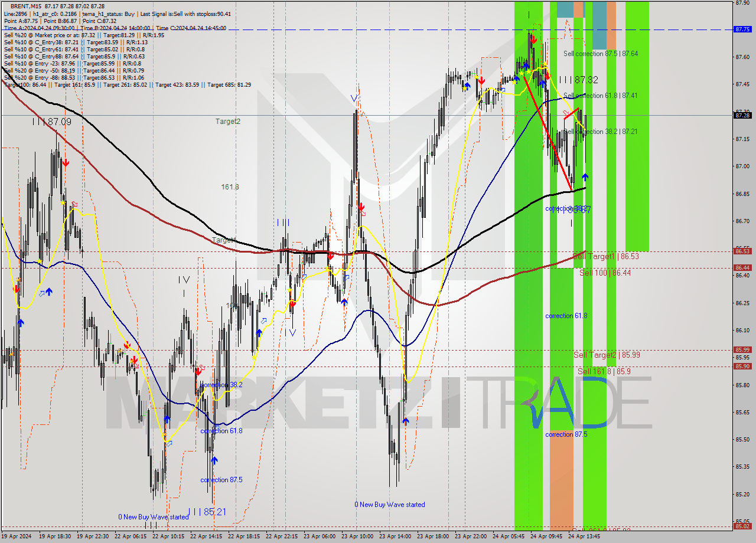Click the 'Sell Target1 | 86.53' label

606,257
